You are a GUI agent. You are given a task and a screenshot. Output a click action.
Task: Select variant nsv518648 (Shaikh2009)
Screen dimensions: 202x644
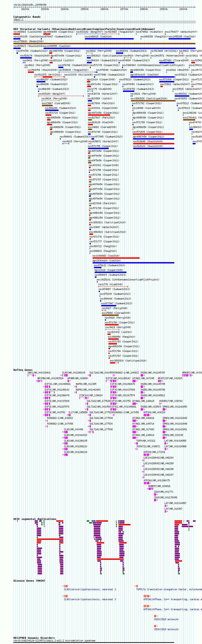tap(148, 142)
